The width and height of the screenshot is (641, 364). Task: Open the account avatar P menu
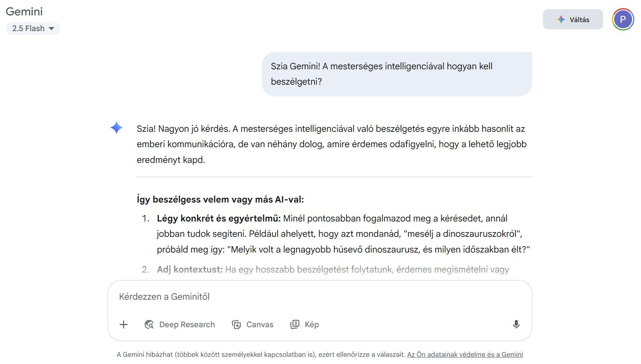pos(623,20)
